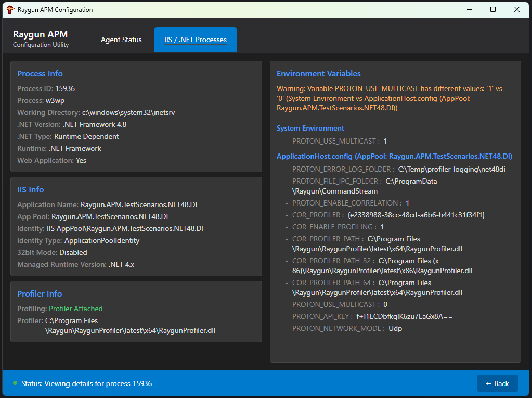Close the Raygun APM Configuration window
The image size is (532, 398).
click(x=517, y=9)
